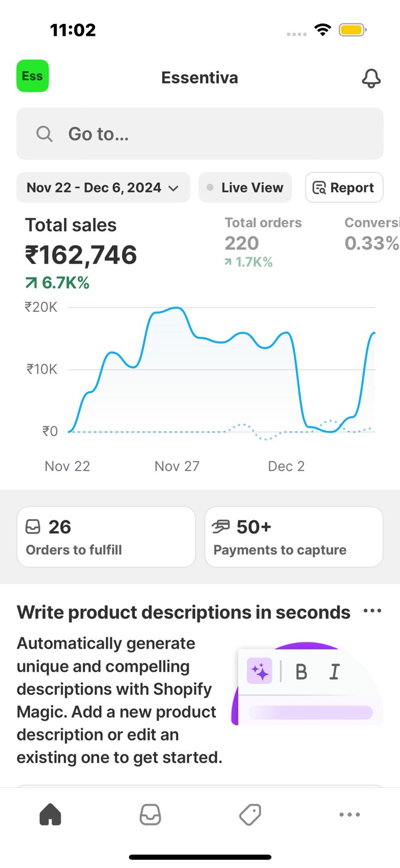Tap the Italic formatting icon

[334, 672]
